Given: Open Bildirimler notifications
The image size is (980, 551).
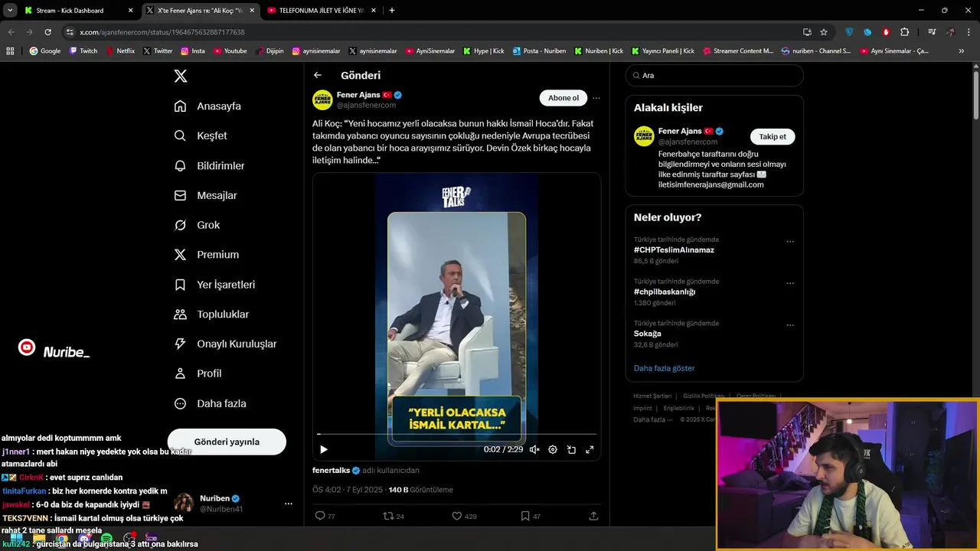Looking at the screenshot, I should click(209, 165).
